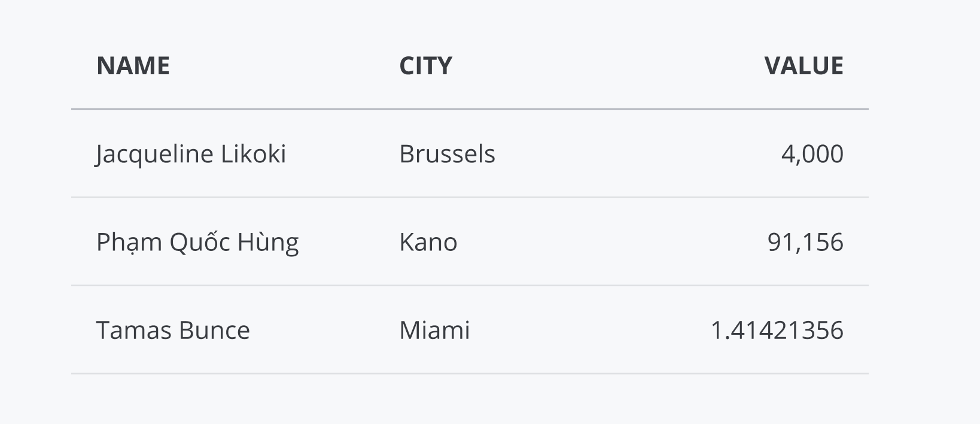Select the Kano city cell

tap(428, 242)
